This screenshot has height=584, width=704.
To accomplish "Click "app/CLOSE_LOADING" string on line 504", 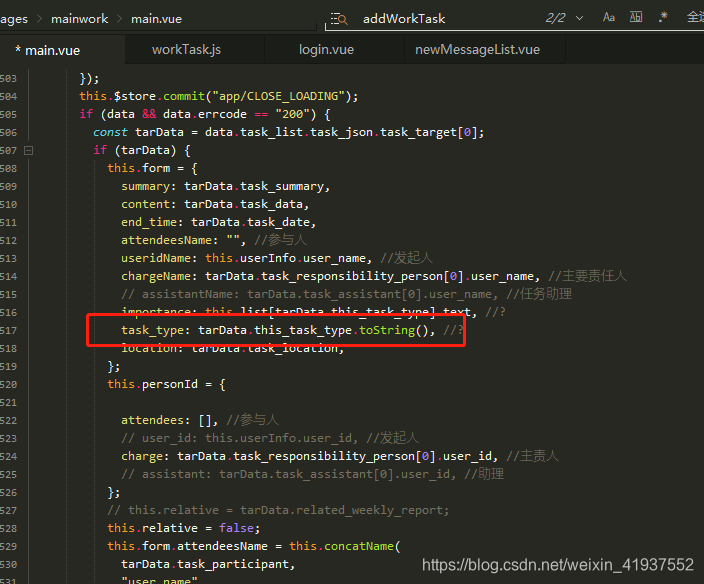I will (x=278, y=96).
